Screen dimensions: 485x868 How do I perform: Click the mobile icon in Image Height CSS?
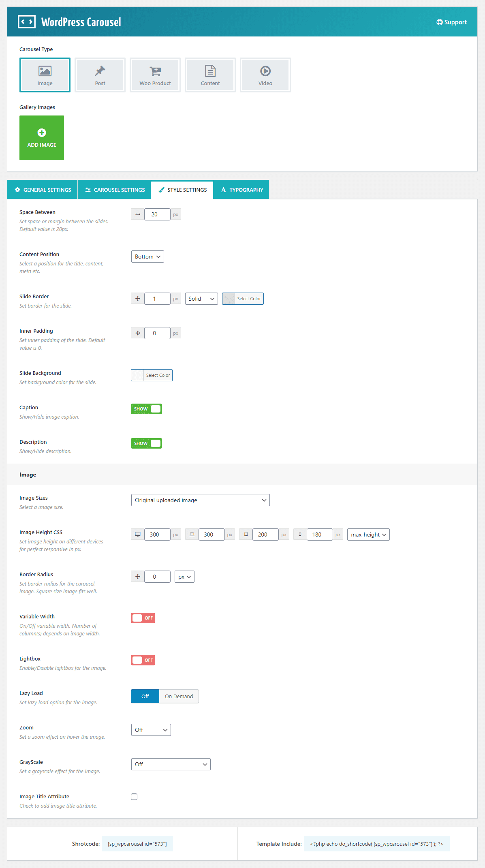click(x=300, y=534)
